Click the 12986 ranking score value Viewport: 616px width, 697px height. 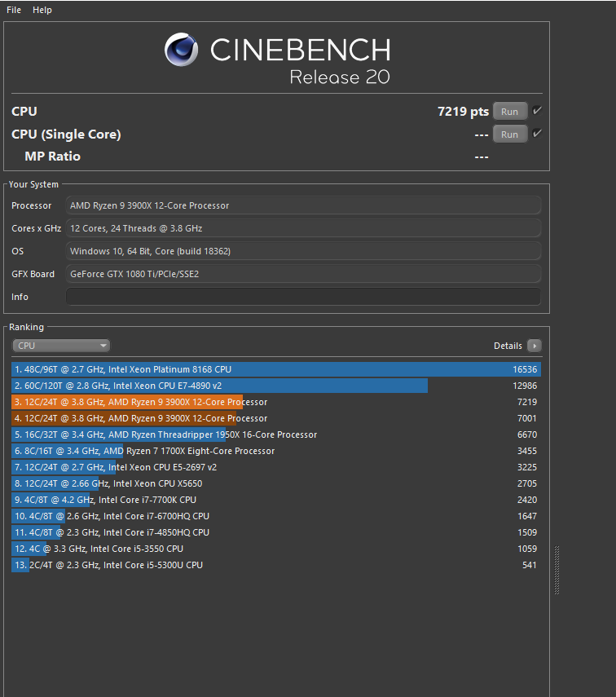tap(525, 386)
